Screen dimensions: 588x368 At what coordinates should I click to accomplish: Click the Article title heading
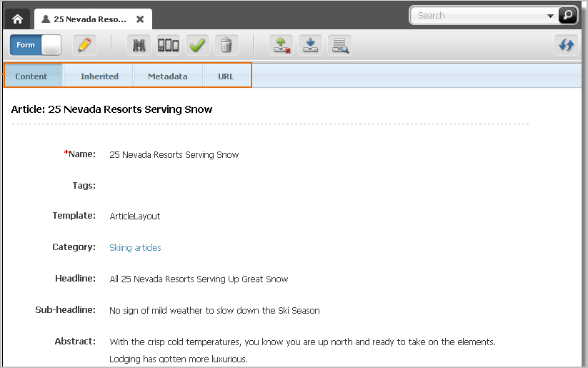(x=111, y=109)
